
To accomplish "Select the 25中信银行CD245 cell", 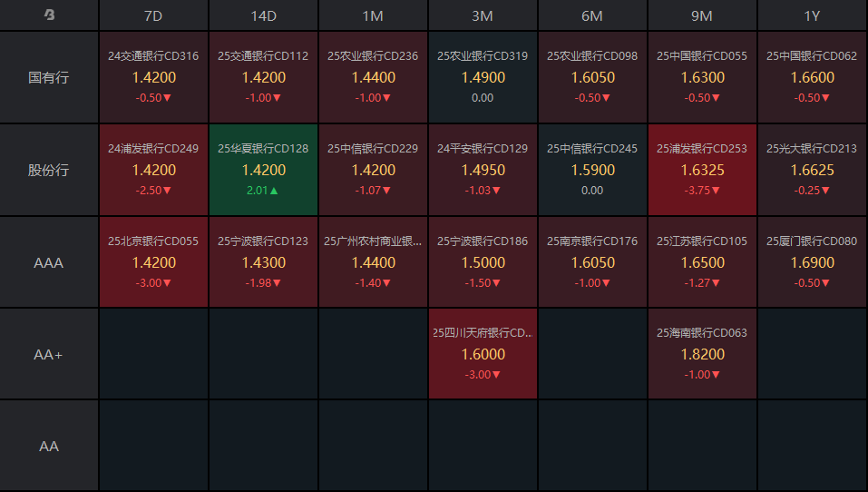I will coord(592,170).
